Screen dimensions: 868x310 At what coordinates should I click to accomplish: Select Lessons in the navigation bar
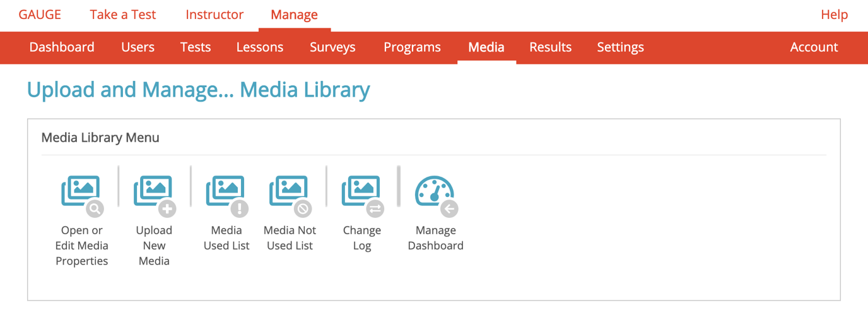point(260,47)
